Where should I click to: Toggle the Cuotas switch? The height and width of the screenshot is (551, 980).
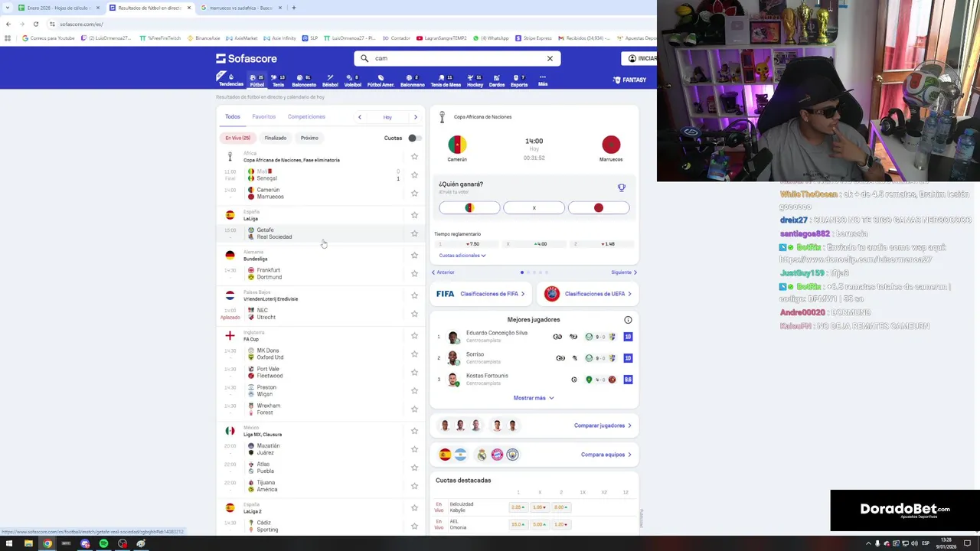click(x=413, y=138)
